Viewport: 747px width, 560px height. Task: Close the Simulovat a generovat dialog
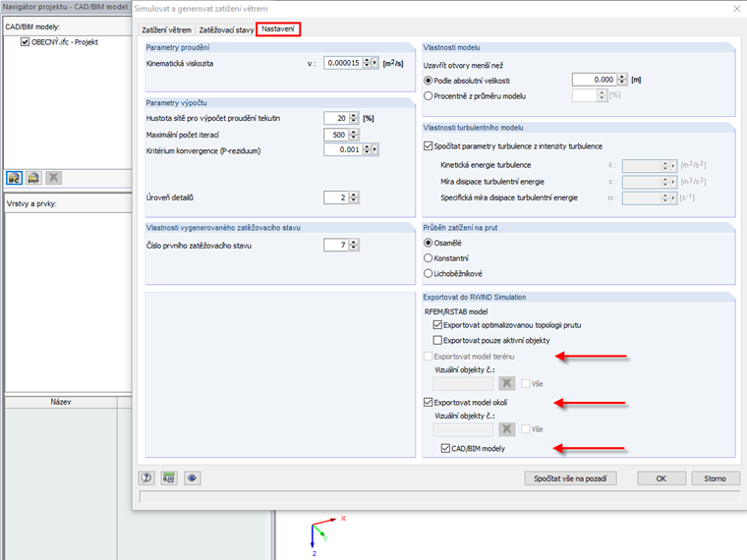(736, 9)
